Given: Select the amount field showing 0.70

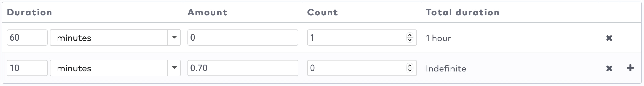Looking at the screenshot, I should click(242, 68).
